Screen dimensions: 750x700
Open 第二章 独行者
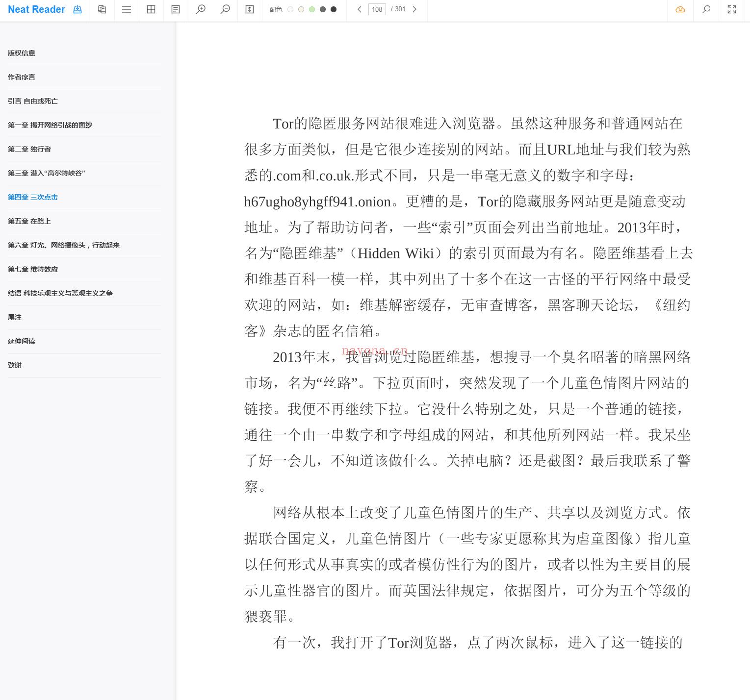[x=29, y=149]
